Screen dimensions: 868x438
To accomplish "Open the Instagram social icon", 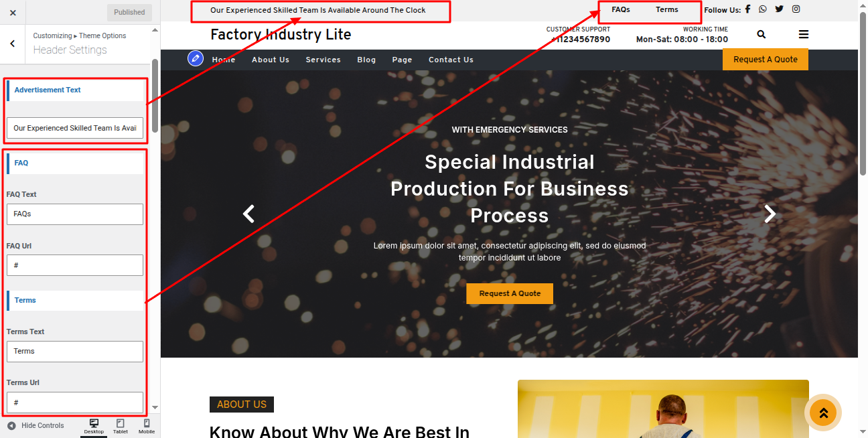I will coord(796,9).
